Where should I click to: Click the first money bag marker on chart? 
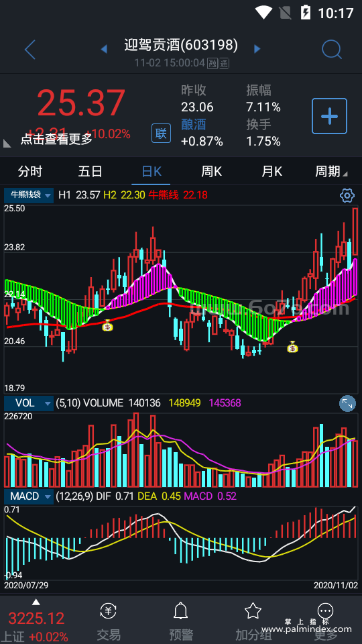click(107, 325)
